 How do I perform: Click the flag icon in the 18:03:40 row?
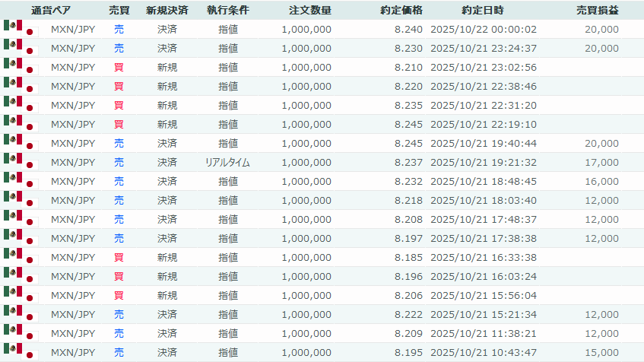click(x=21, y=200)
